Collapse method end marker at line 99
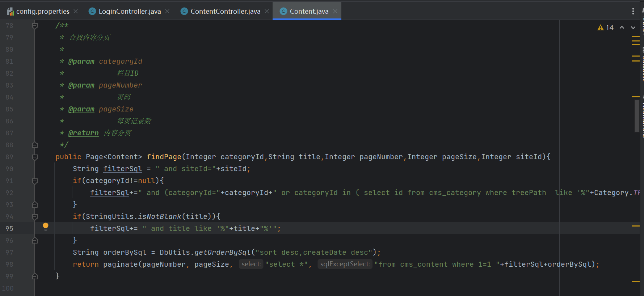This screenshot has width=644, height=296. pos(35,276)
